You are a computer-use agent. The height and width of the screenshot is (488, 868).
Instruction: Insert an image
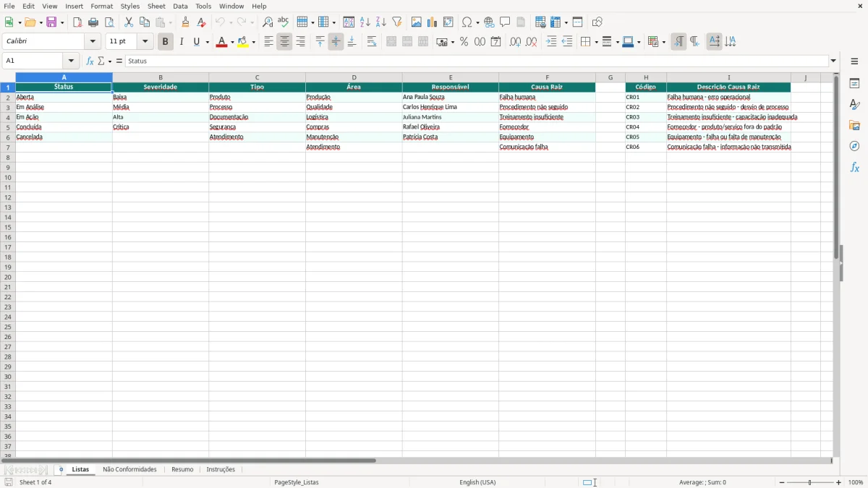[x=417, y=22]
